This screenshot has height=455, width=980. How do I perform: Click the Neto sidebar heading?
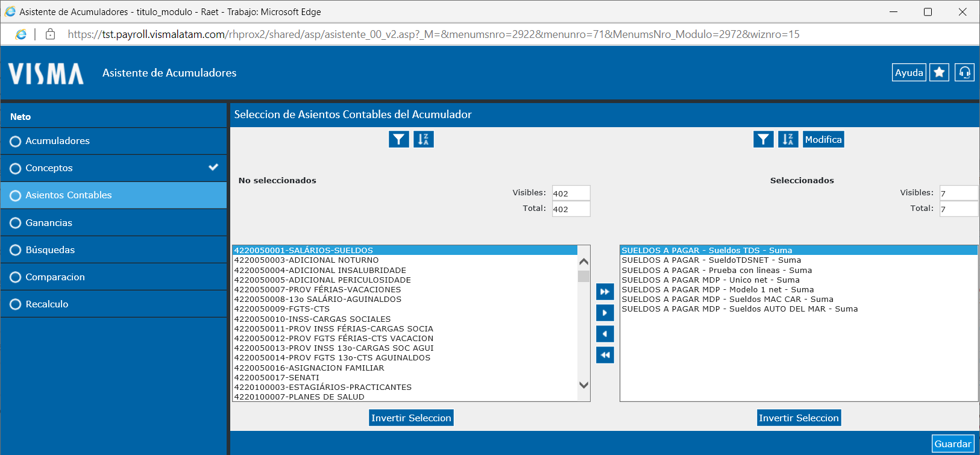click(x=20, y=117)
